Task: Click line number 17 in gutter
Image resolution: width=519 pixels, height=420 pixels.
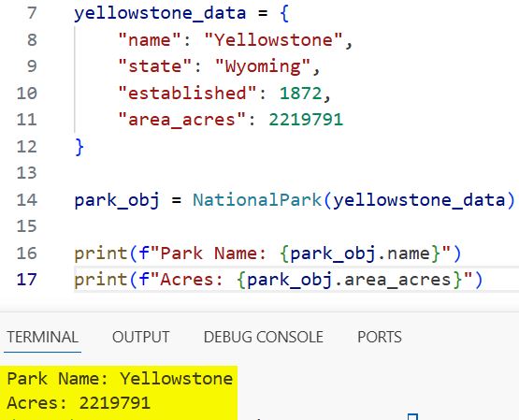Action: pyautogui.click(x=27, y=280)
